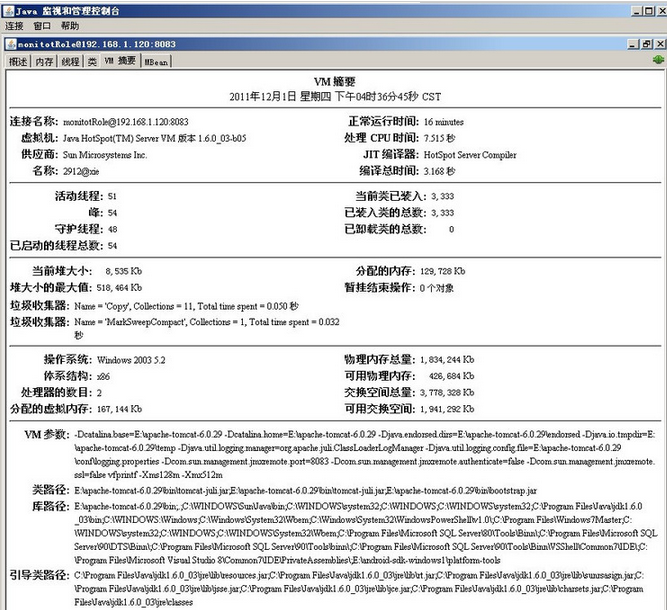This screenshot has height=610, width=667.
Task: Open the 帮助 menu
Action: [x=70, y=26]
